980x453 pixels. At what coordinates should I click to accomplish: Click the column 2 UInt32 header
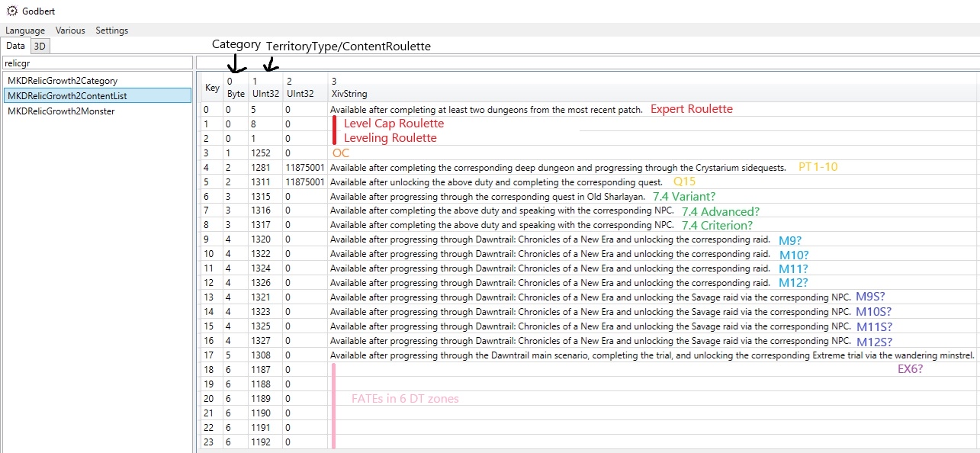[x=305, y=87]
